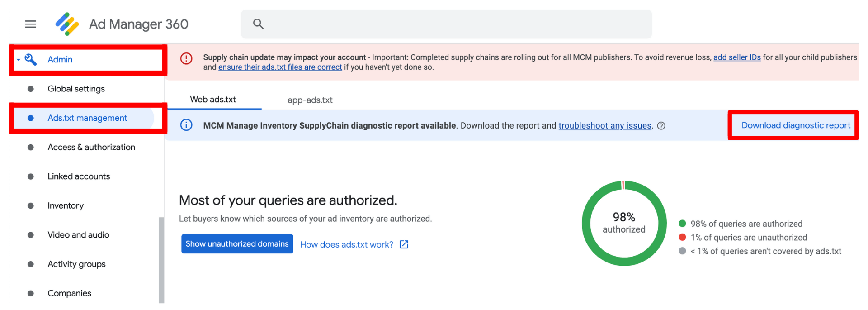Open the hamburger main menu

(x=30, y=24)
